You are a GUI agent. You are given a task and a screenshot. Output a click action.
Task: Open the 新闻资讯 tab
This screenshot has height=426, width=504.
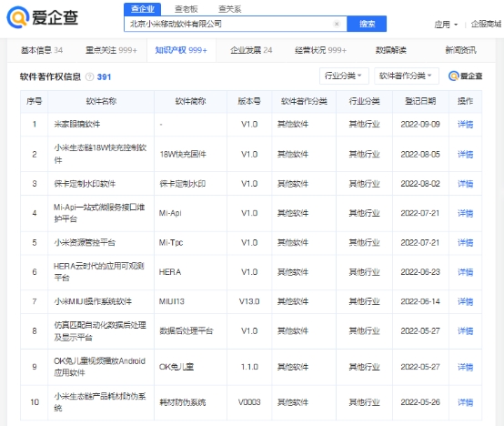click(x=460, y=50)
